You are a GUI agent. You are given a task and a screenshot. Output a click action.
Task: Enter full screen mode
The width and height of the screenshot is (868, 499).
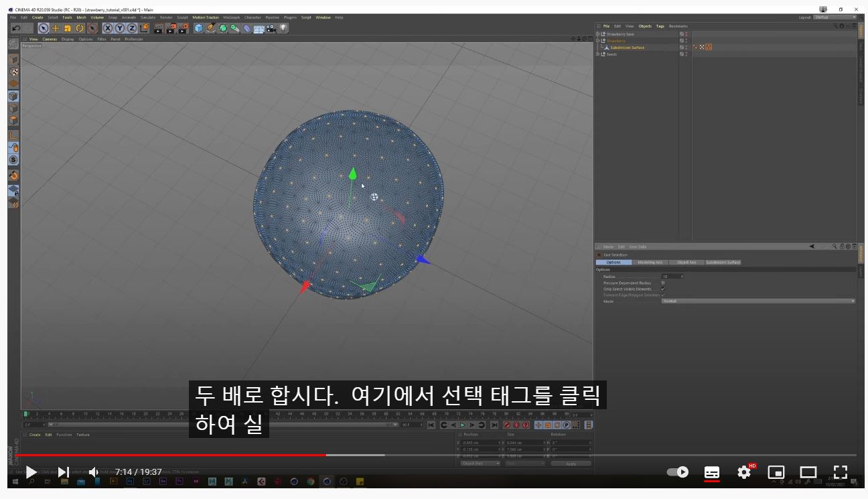click(841, 472)
